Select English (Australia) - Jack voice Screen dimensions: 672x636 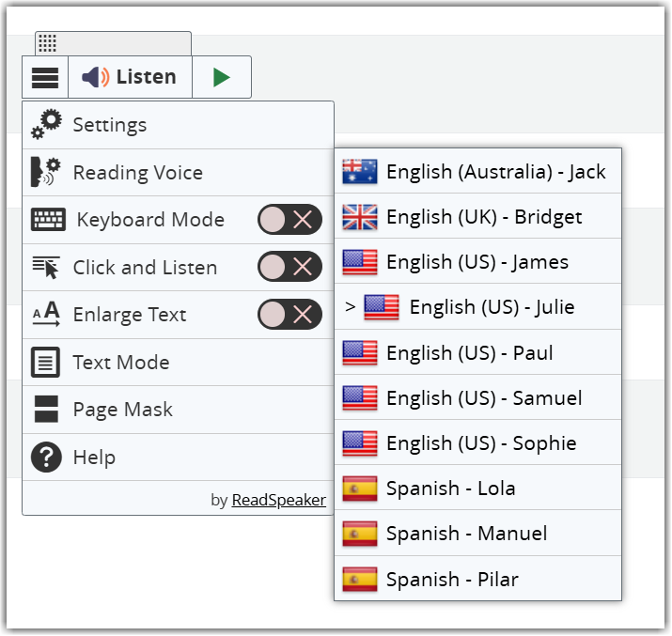pyautogui.click(x=477, y=171)
